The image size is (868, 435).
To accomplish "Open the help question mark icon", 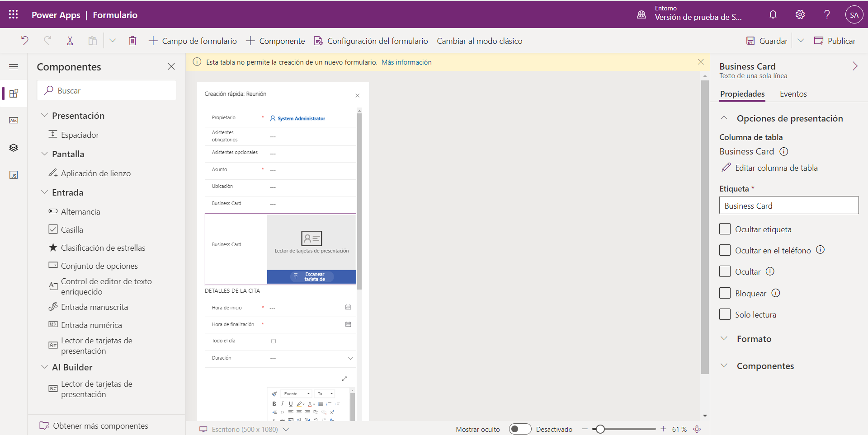I will (x=827, y=14).
